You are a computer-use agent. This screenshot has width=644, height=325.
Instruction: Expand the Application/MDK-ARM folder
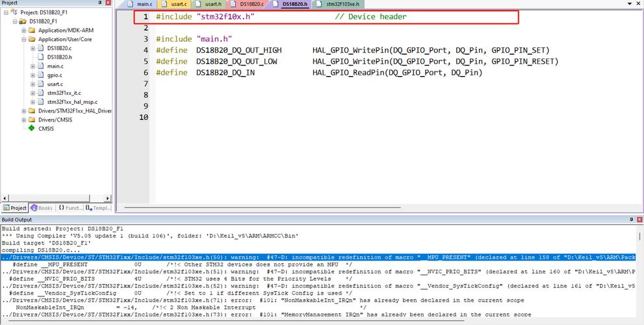tap(24, 31)
